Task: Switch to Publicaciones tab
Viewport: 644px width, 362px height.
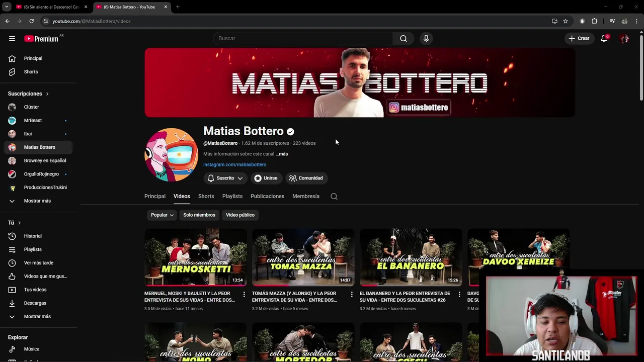Action: tap(267, 196)
